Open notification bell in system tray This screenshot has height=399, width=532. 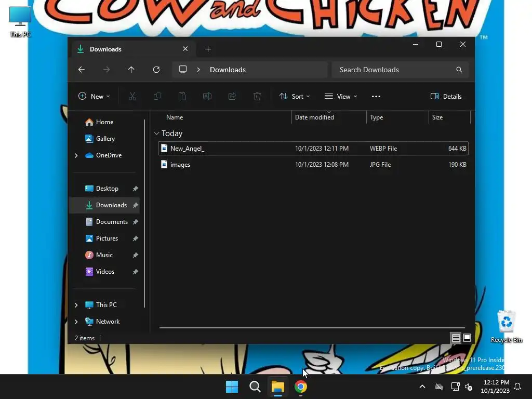tap(517, 387)
